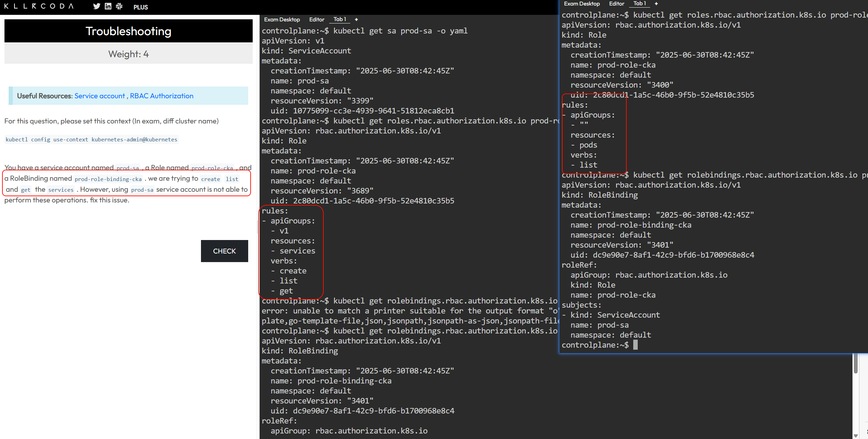Open Editor tab in left terminal
Screen dimensions: 868x439
(x=316, y=20)
